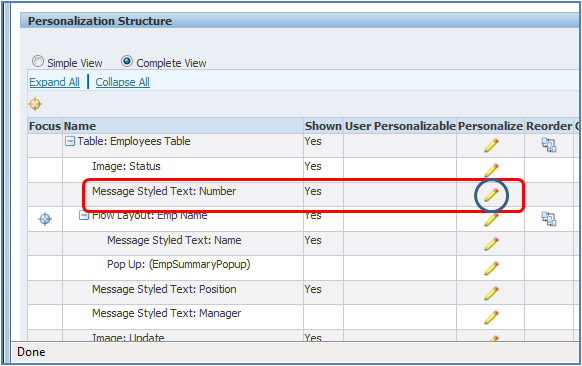Image resolution: width=582 pixels, height=366 pixels.
Task: Select the 'Message Styled Text: Name' row name
Action: (174, 240)
